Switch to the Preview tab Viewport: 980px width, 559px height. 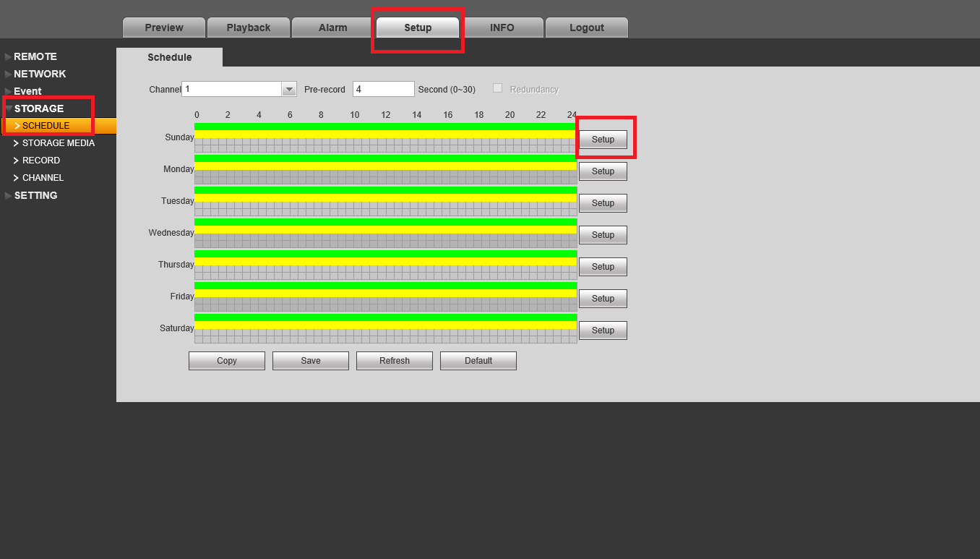point(164,27)
